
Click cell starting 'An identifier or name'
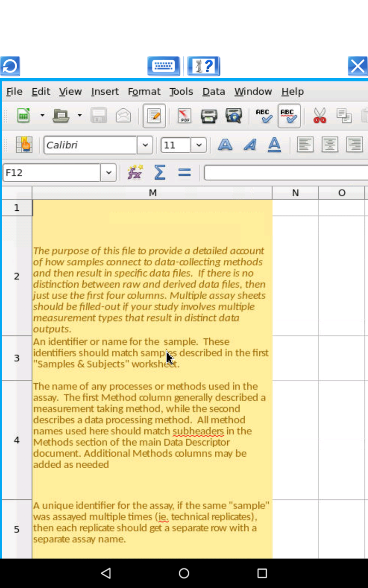(x=152, y=358)
